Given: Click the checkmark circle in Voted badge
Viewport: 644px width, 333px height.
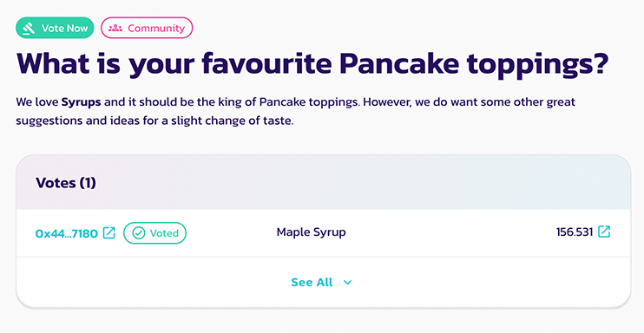Looking at the screenshot, I should (x=139, y=233).
